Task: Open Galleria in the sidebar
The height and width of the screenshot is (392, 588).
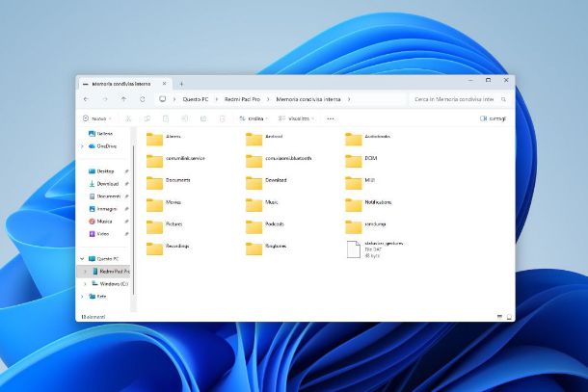Action: coord(100,134)
